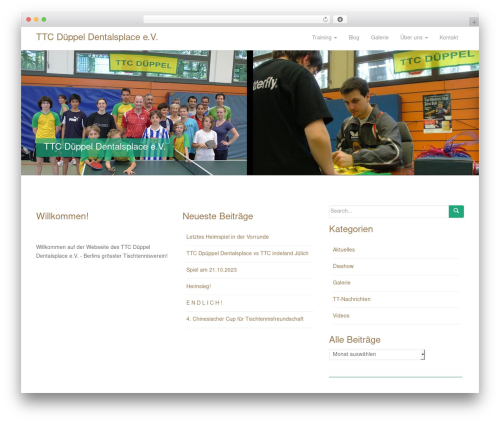Viewport: 500px width, 423px height.
Task: Open post Spiel am 21.10.2023
Action: pyautogui.click(x=211, y=270)
